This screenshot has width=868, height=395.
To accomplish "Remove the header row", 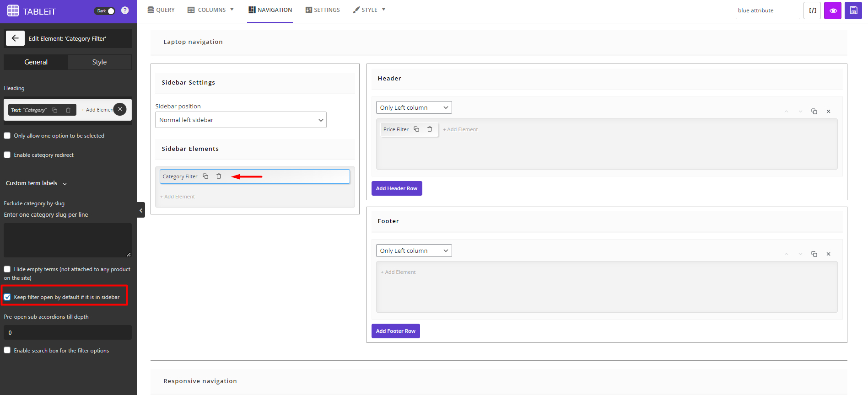I will tap(828, 112).
